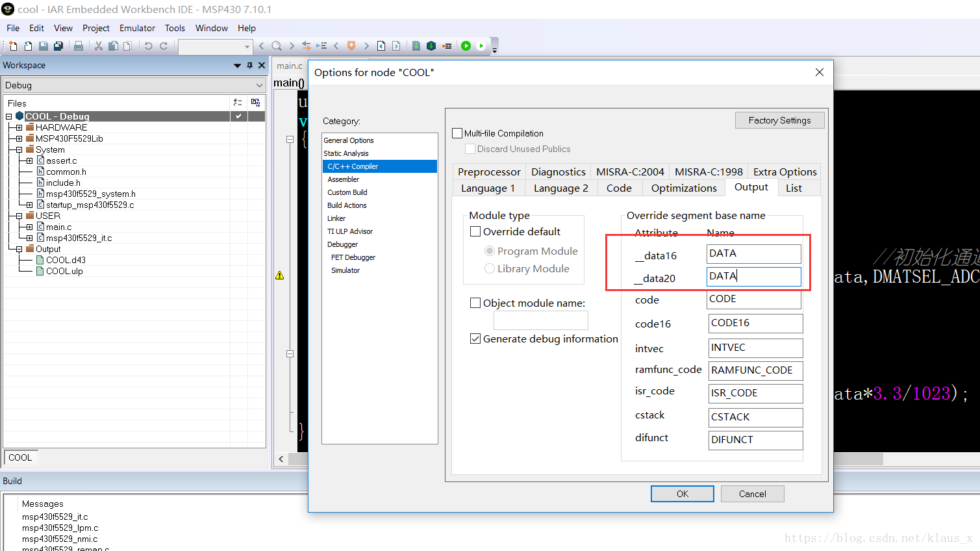
Task: Click the Compile toolbar icon
Action: point(416,46)
